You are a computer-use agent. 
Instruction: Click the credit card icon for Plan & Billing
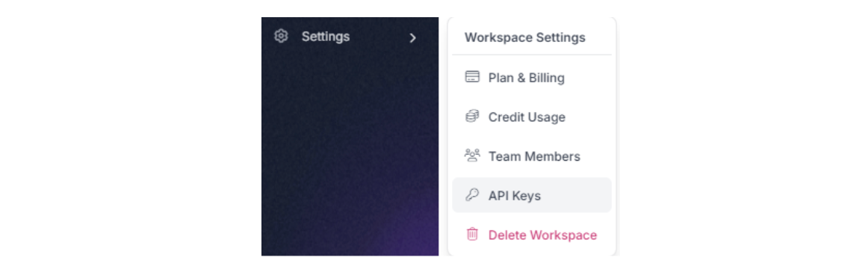[x=472, y=77]
